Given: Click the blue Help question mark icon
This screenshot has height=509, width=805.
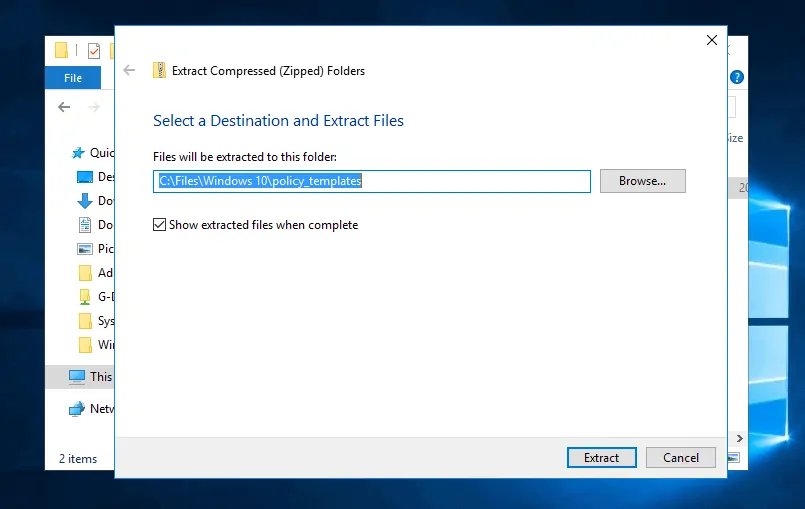Looking at the screenshot, I should 736,77.
